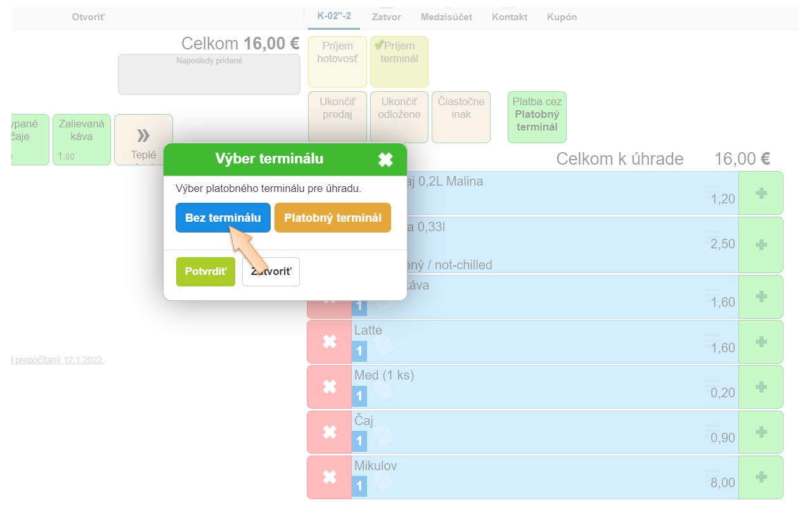
Task: Add one more Latte with plus icon
Action: [x=761, y=341]
